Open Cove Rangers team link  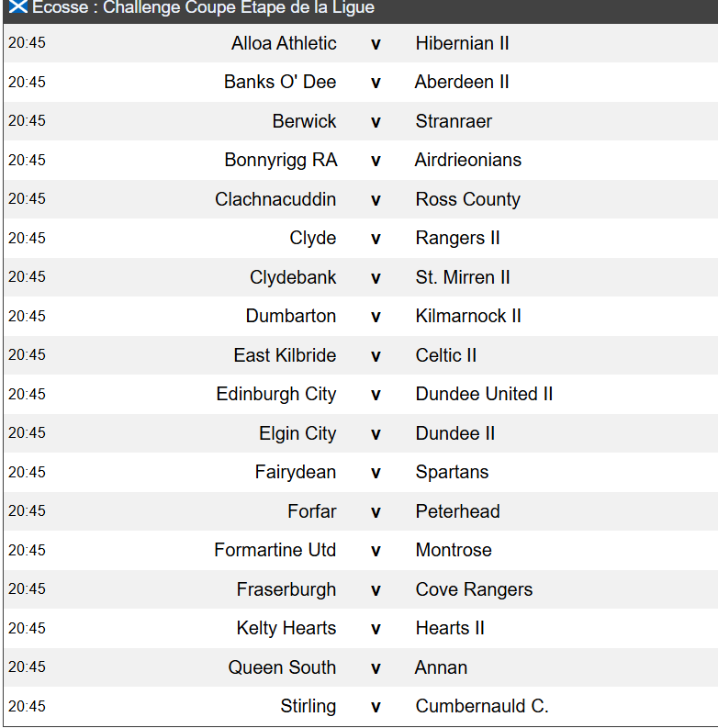click(474, 589)
